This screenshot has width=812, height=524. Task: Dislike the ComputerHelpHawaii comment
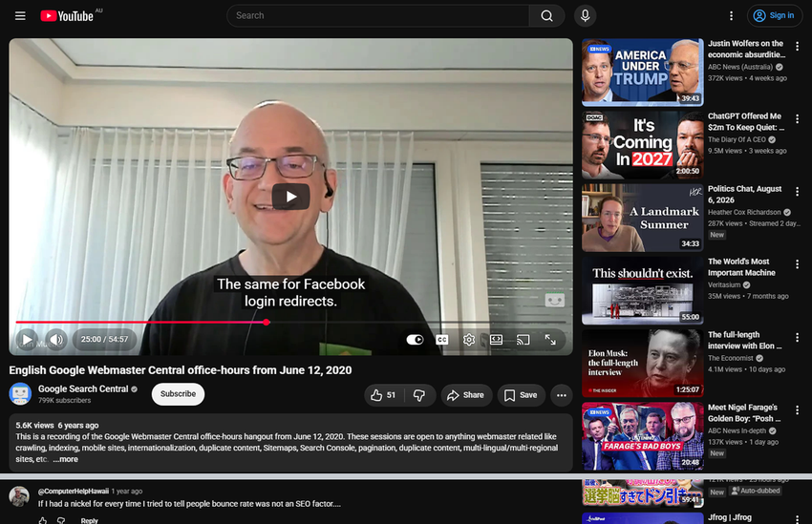coord(61,520)
